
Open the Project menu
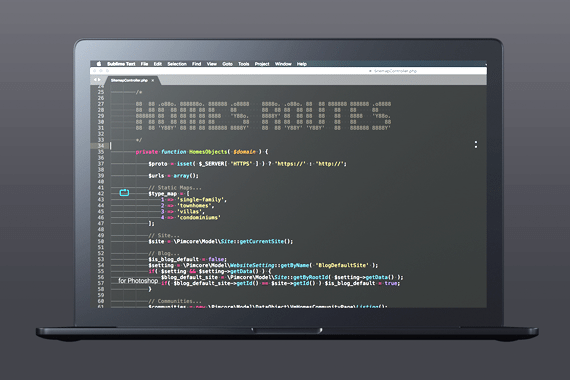click(262, 64)
